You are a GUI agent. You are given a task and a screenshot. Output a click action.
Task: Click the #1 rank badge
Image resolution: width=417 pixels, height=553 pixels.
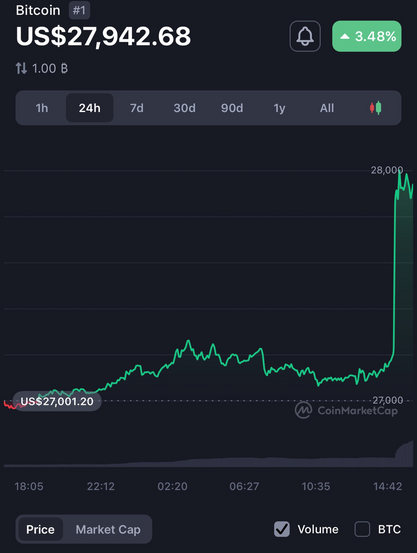pyautogui.click(x=79, y=10)
